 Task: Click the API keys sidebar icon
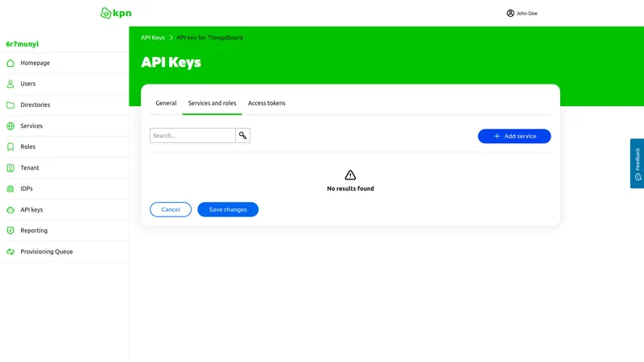click(x=10, y=210)
